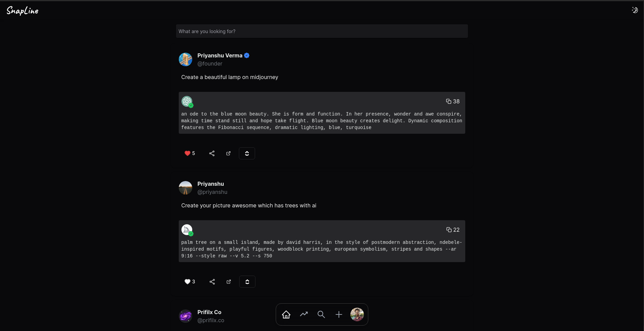
Task: Open Priyanshu Verma's profile name
Action: [220, 55]
